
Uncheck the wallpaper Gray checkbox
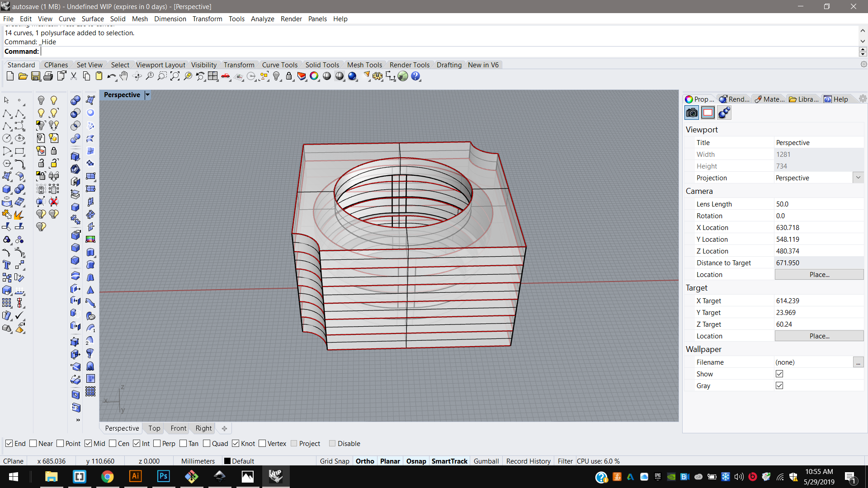coord(779,385)
